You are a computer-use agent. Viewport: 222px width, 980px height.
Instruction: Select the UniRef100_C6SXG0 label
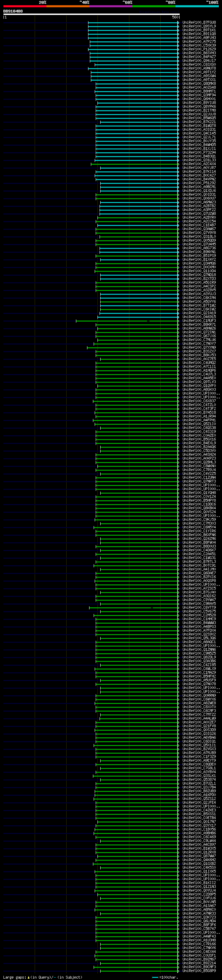point(199,65)
